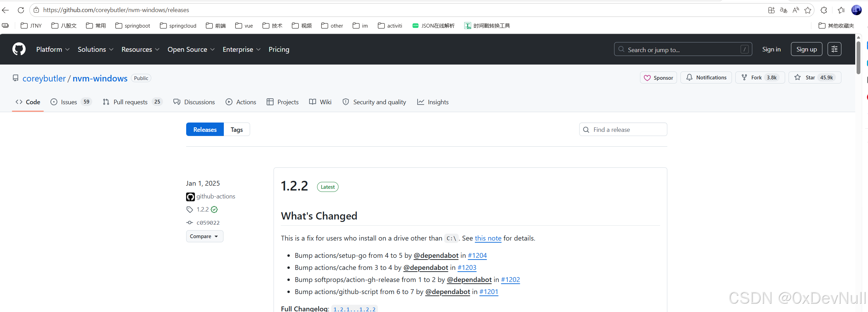Open the Pull requests tab
The width and height of the screenshot is (868, 312).
[x=132, y=102]
